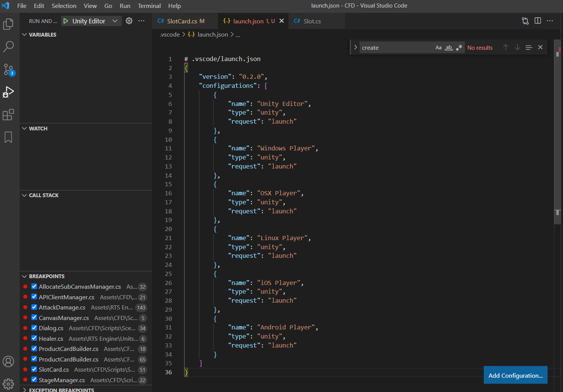Image resolution: width=563 pixels, height=392 pixels.
Task: Switch to Slot.cs tab
Action: pyautogui.click(x=317, y=21)
